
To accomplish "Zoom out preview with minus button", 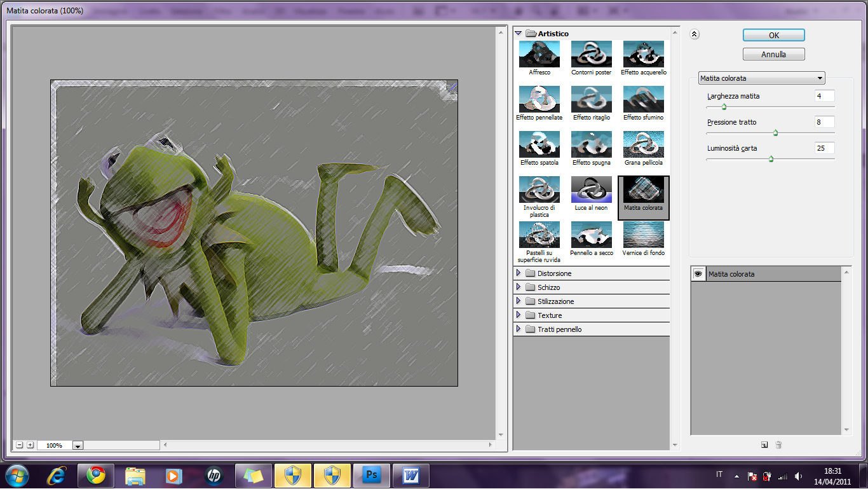I will point(20,445).
